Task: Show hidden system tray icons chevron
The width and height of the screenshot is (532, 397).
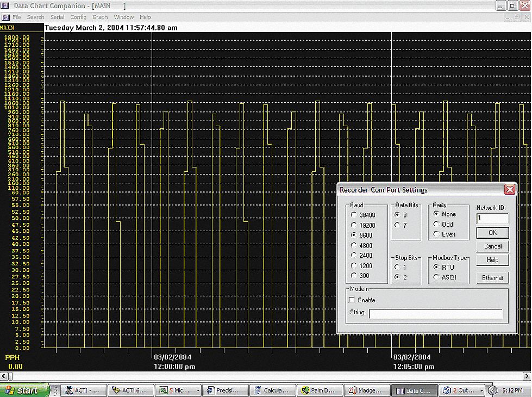Action: pyautogui.click(x=493, y=390)
